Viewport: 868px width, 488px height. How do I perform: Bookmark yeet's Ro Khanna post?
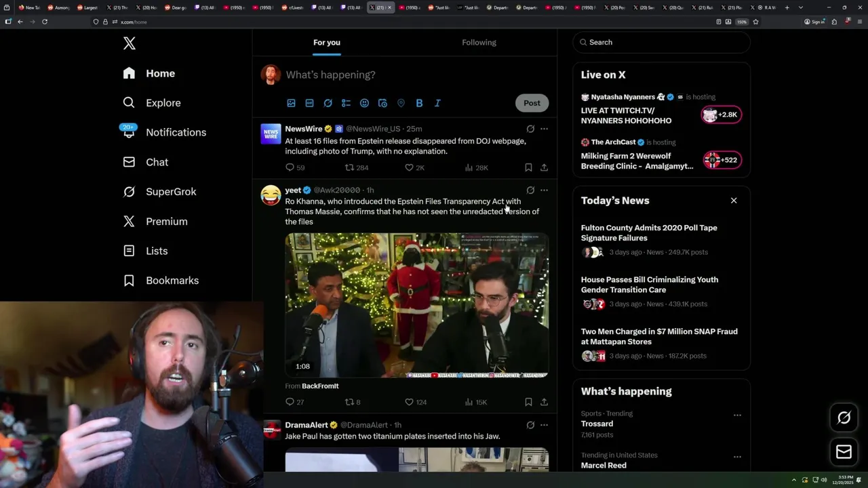tap(528, 402)
